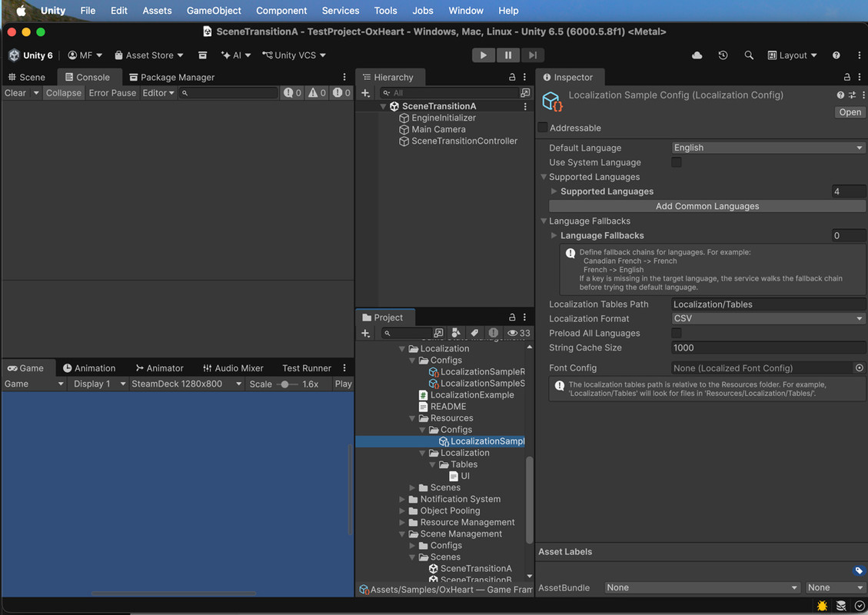Open the Console Editor dropdown
Viewport: 868px width, 615px height.
[x=158, y=93]
